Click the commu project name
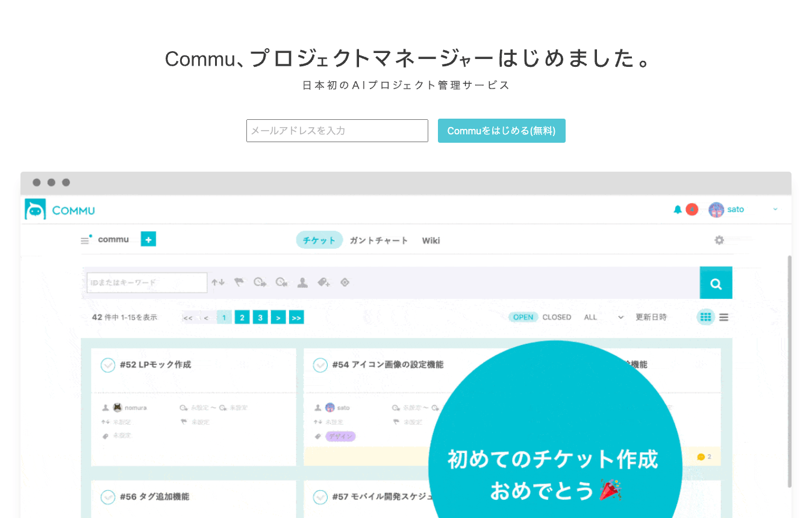Screen dimensions: 812x518 pyautogui.click(x=113, y=240)
